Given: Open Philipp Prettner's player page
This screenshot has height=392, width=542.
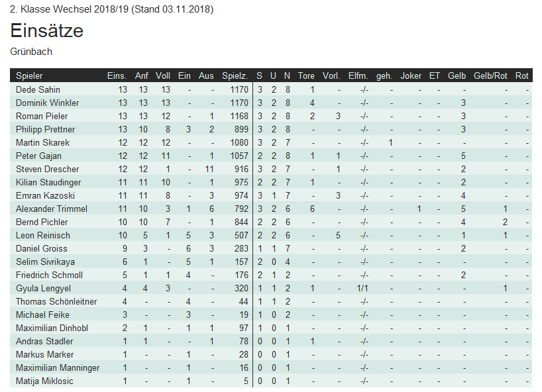Looking at the screenshot, I should [x=45, y=129].
